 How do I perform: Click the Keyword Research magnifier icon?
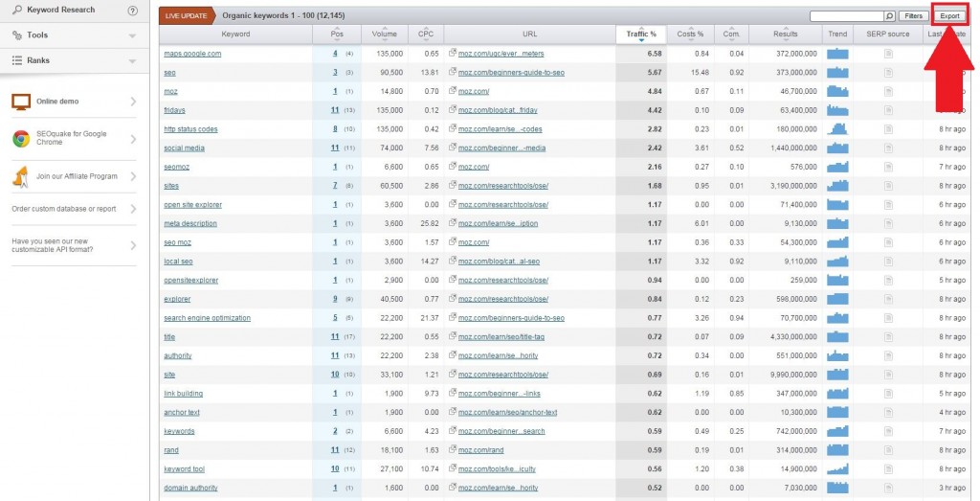coord(17,10)
